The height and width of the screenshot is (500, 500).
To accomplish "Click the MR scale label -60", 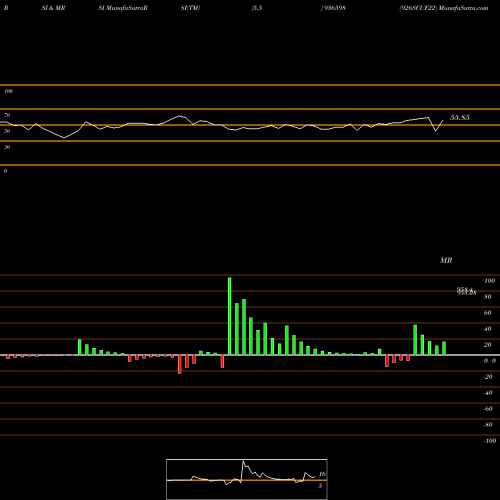I will pos(488,409).
